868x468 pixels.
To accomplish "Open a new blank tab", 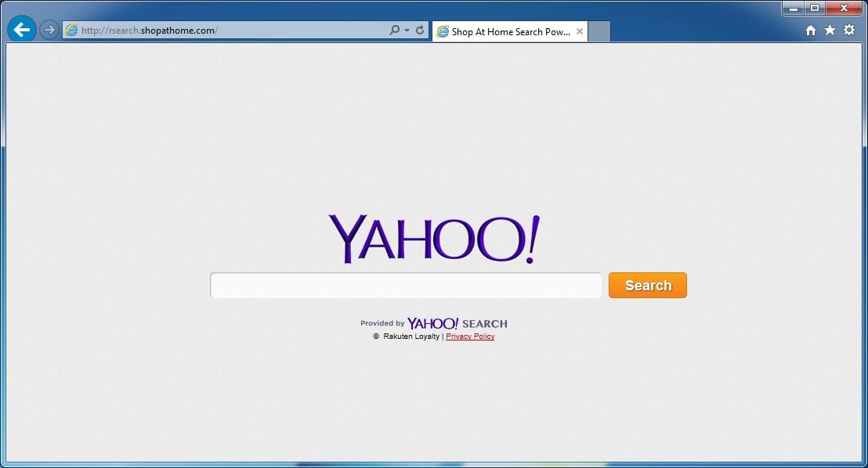I will click(599, 31).
